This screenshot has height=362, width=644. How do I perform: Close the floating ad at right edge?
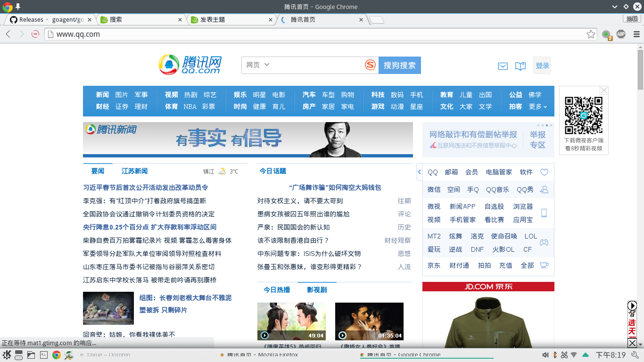pyautogui.click(x=632, y=343)
